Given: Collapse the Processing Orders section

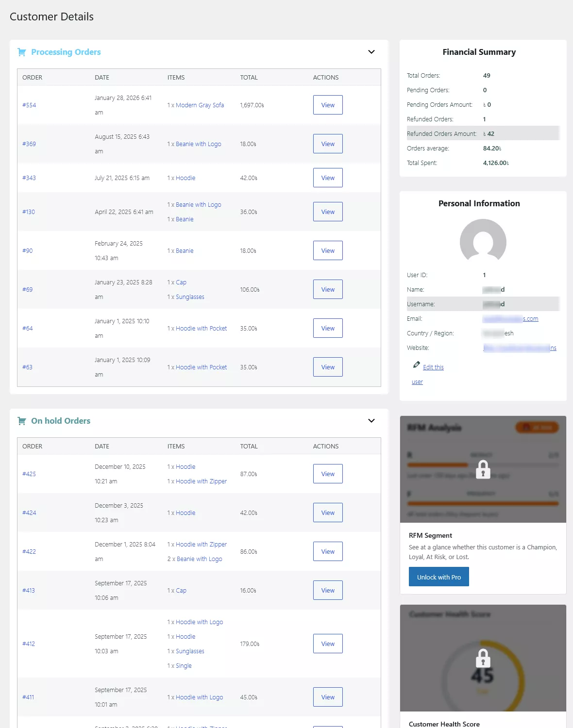Looking at the screenshot, I should [x=371, y=52].
